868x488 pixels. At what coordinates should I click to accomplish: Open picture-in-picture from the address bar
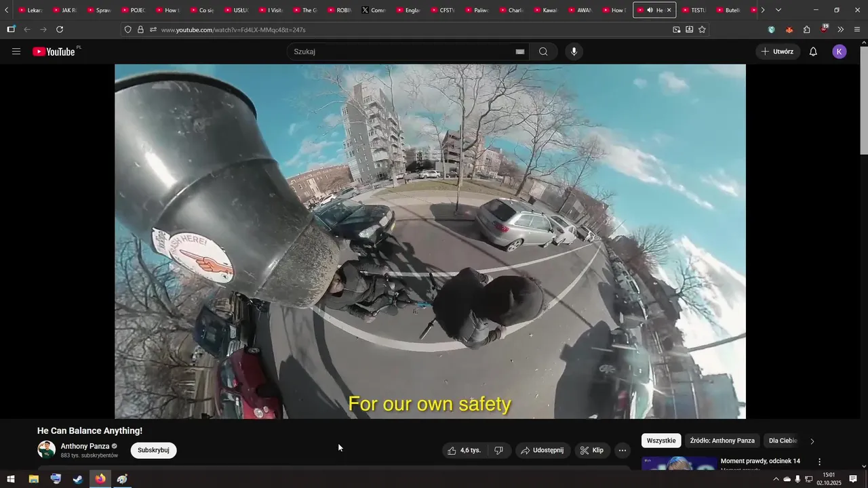click(x=677, y=30)
